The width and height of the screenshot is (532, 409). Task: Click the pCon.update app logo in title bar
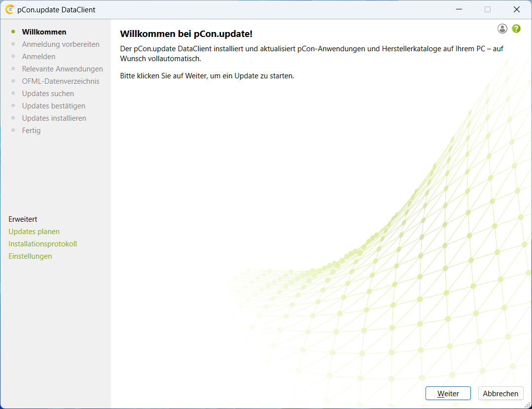coord(9,9)
